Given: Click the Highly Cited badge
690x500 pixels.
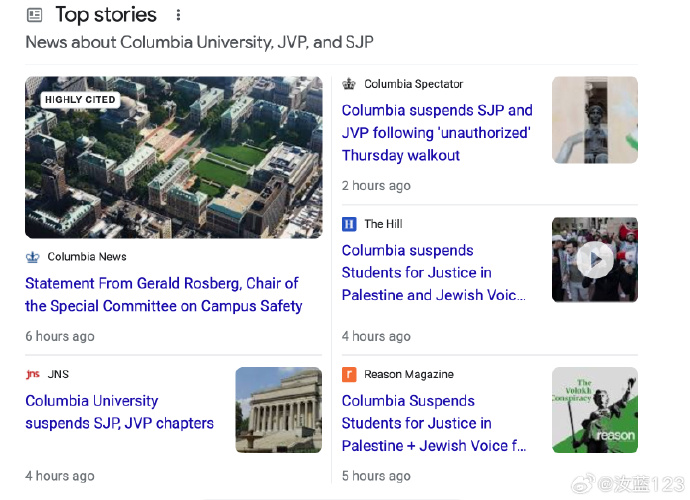Looking at the screenshot, I should 80,100.
